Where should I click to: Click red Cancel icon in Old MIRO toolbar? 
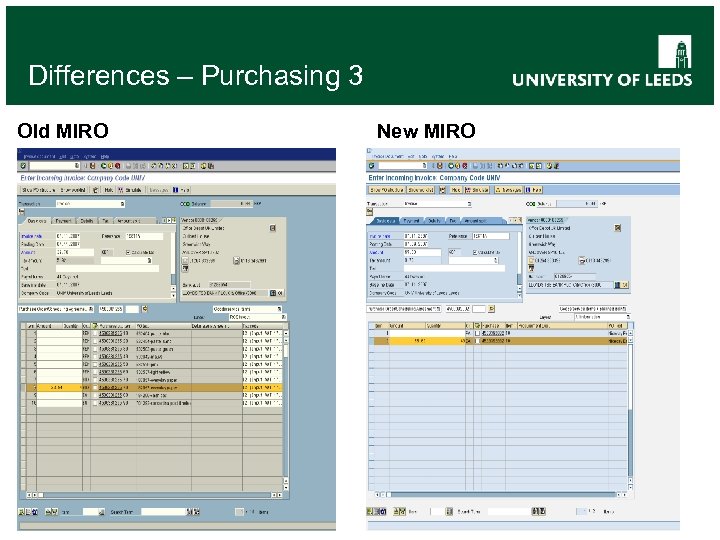pyautogui.click(x=118, y=166)
